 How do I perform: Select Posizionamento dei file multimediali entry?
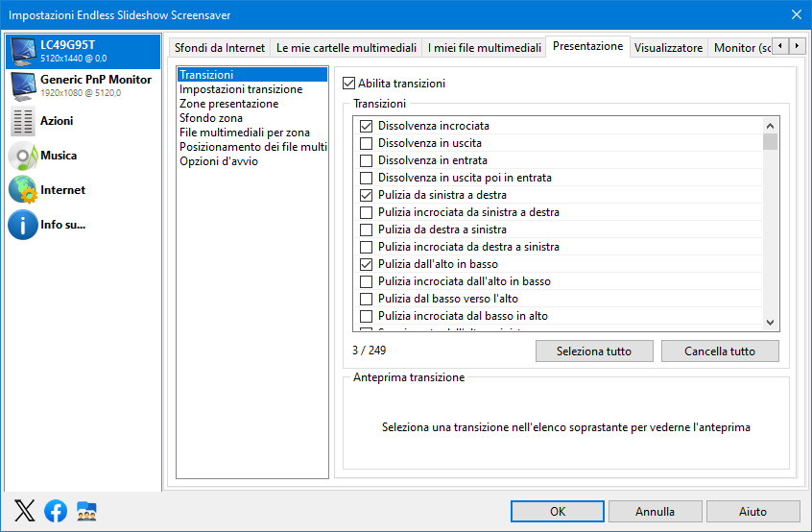point(252,147)
